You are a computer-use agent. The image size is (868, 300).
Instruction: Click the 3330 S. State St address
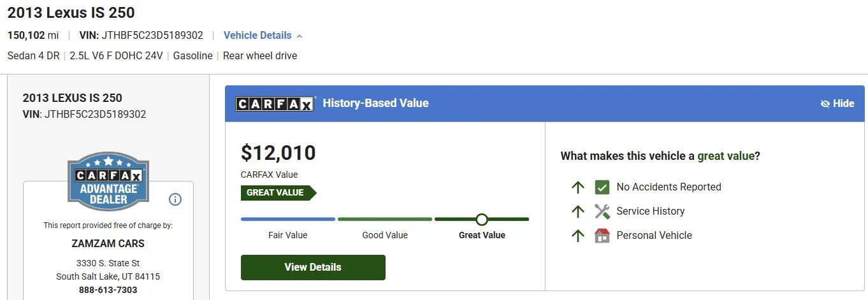[108, 263]
